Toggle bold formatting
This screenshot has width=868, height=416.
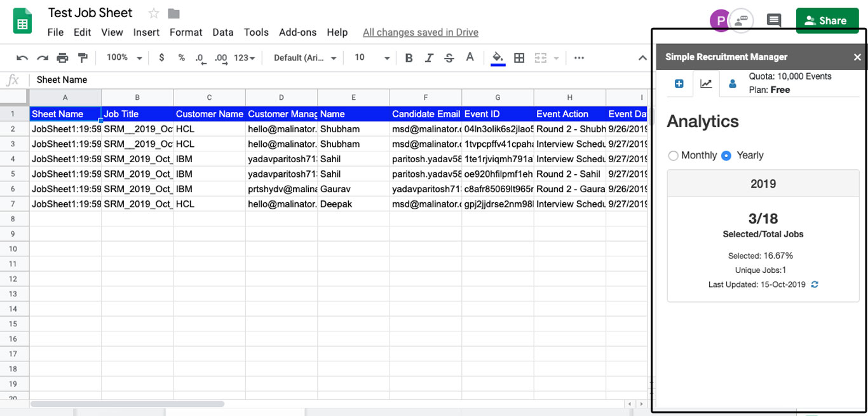pos(409,58)
